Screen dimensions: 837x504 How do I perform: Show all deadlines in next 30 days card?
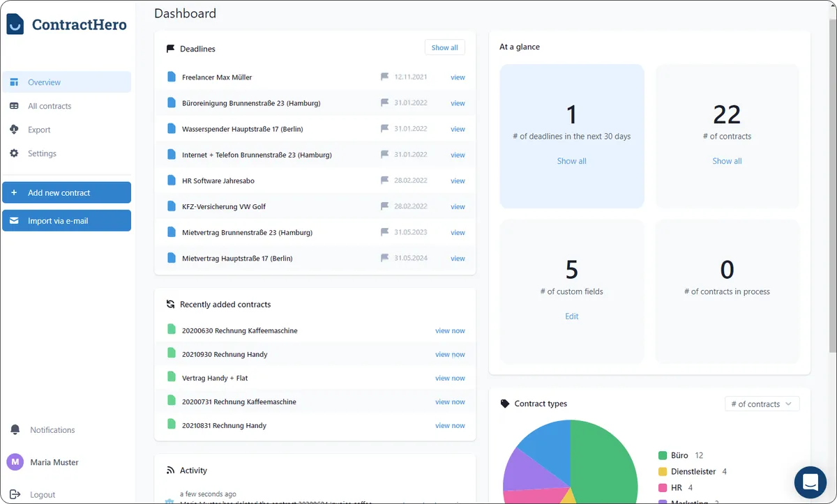tap(571, 161)
